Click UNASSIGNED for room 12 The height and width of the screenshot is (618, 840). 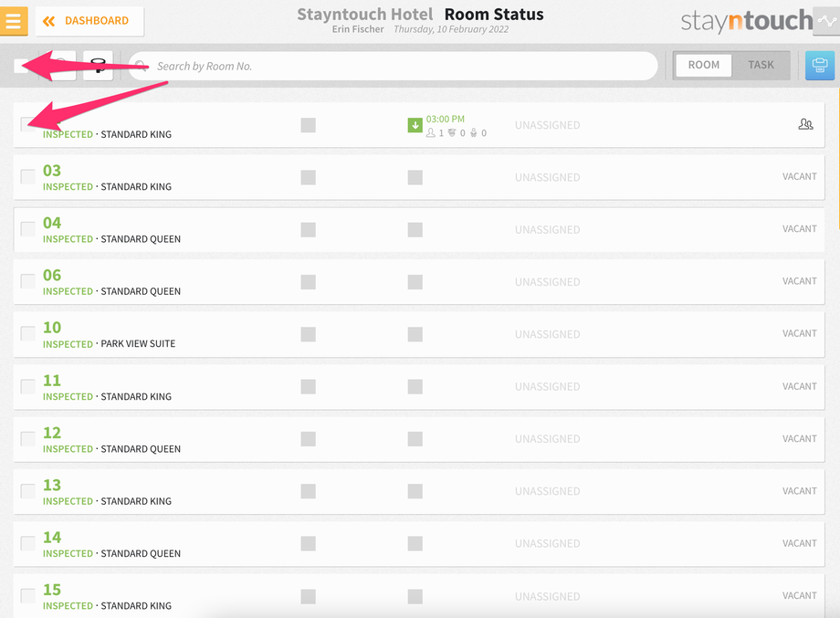tap(548, 439)
